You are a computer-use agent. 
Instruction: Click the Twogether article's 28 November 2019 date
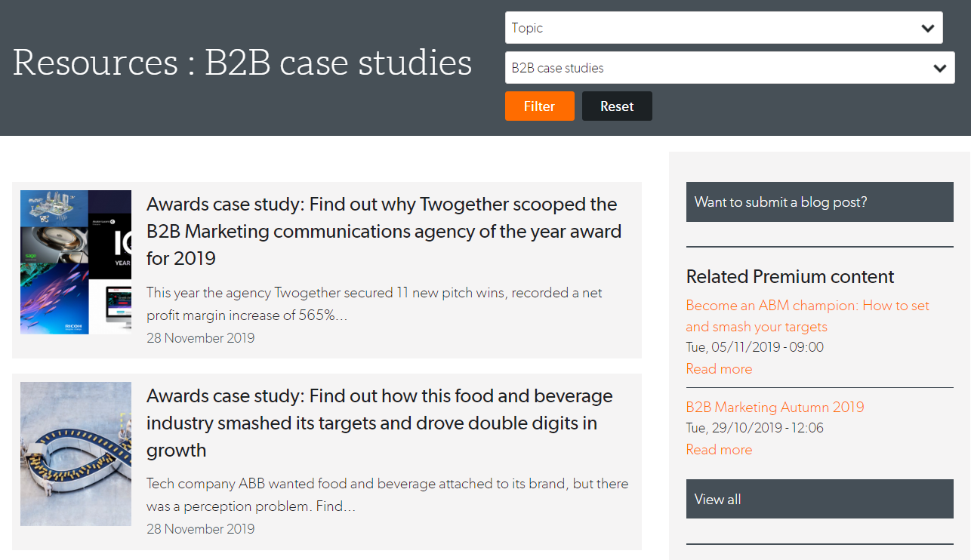click(201, 337)
